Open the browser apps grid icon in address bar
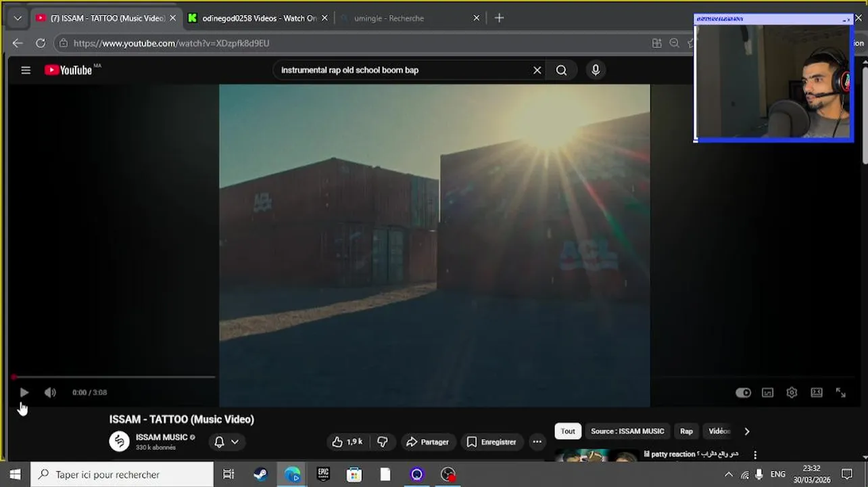Screen dimensions: 868x487 pos(656,43)
